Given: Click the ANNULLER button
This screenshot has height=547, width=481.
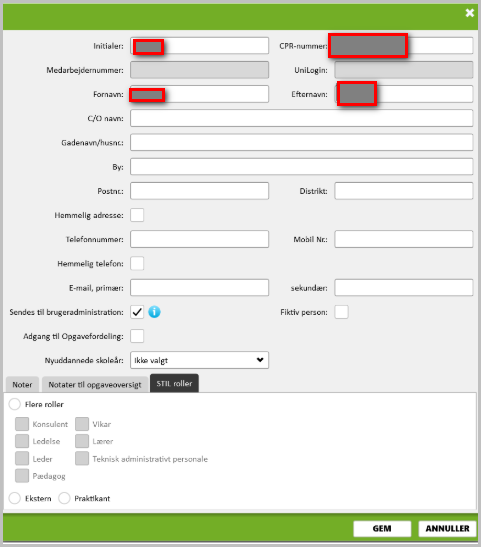Looking at the screenshot, I should 448,529.
